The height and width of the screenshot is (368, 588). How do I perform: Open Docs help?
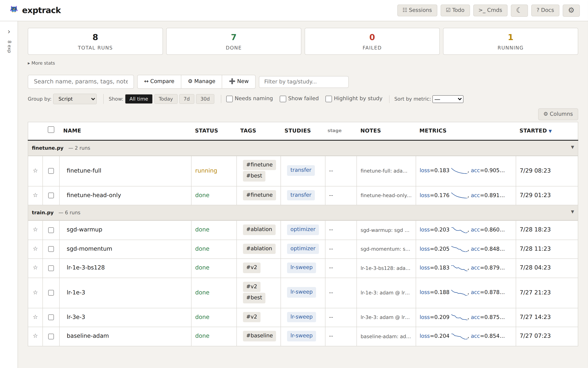pyautogui.click(x=545, y=10)
